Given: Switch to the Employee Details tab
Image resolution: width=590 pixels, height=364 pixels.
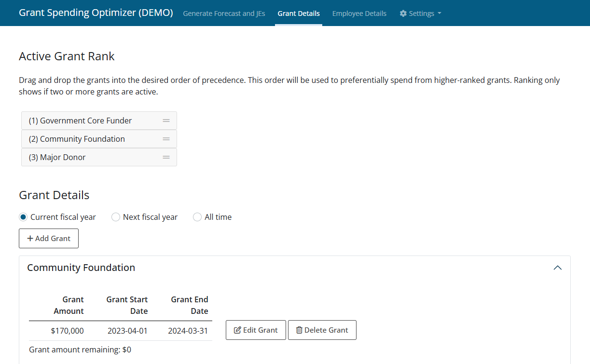Looking at the screenshot, I should pyautogui.click(x=359, y=13).
